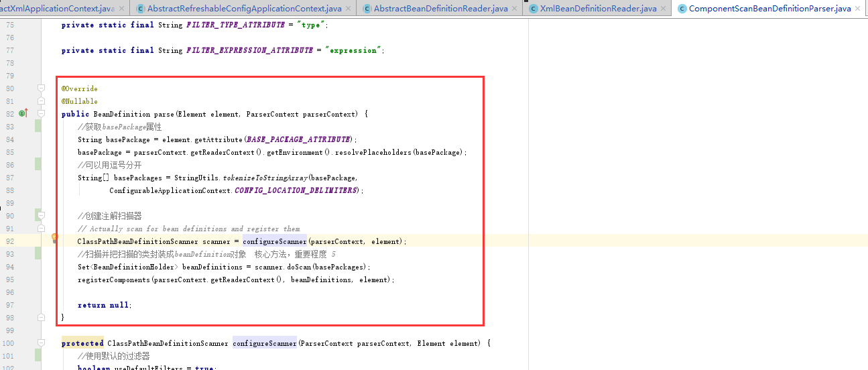Click the green change marker beside line 93
The image size is (868, 370).
[39, 253]
